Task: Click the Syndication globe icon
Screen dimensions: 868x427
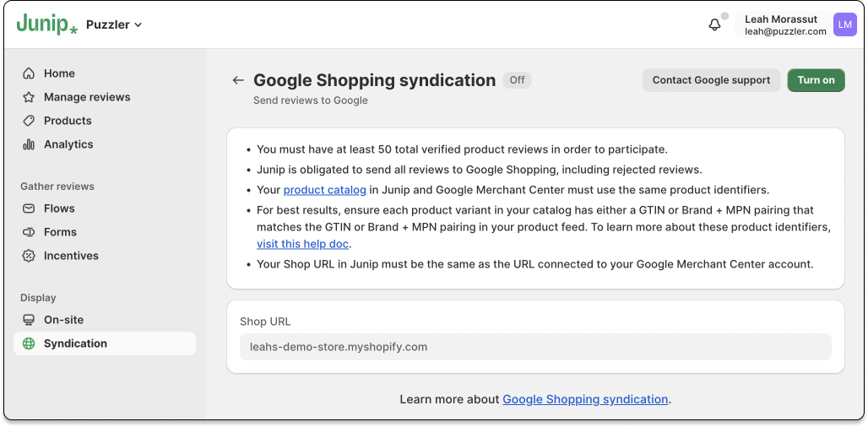Action: point(28,343)
